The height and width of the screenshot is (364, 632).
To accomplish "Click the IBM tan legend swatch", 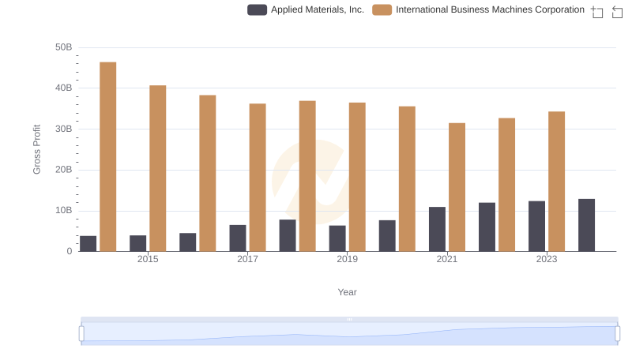I will pos(382,9).
